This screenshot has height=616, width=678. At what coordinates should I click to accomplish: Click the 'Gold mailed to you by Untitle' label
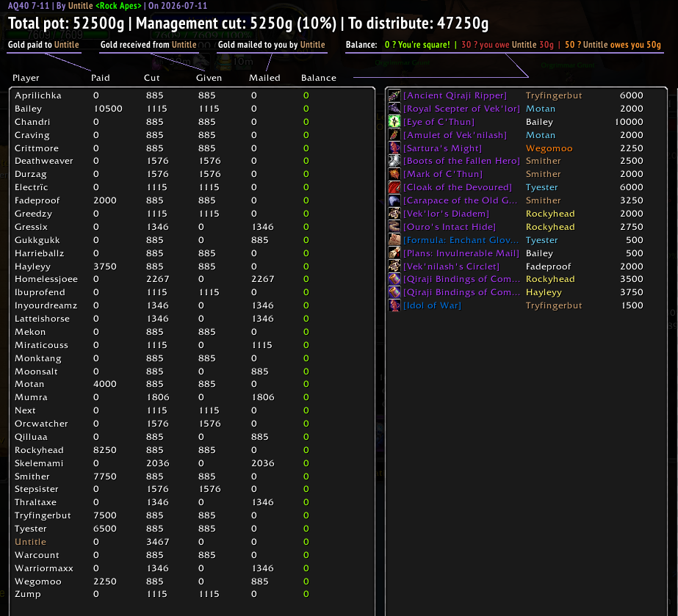coord(272,45)
